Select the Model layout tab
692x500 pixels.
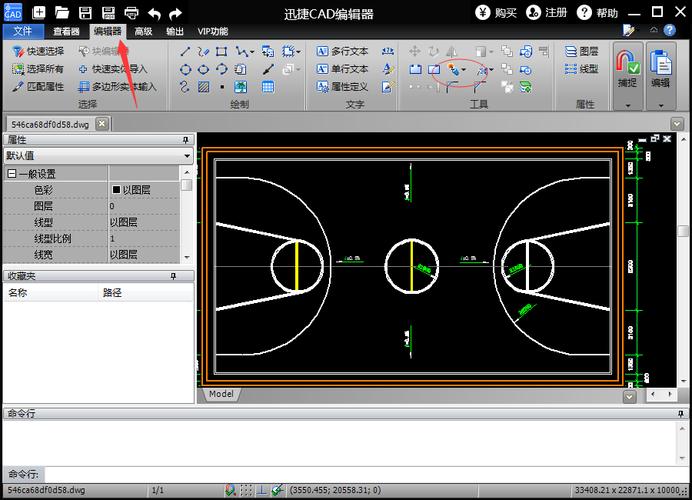[221, 394]
